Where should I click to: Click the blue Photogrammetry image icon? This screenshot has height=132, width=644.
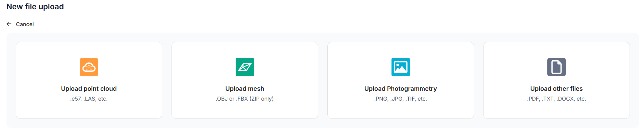click(401, 67)
